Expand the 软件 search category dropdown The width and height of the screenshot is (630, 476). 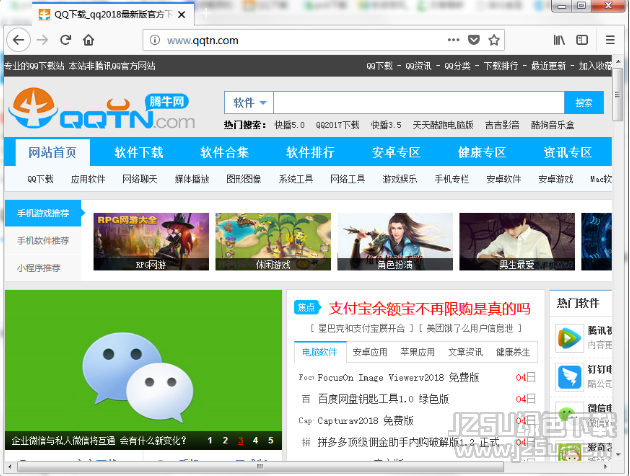249,102
